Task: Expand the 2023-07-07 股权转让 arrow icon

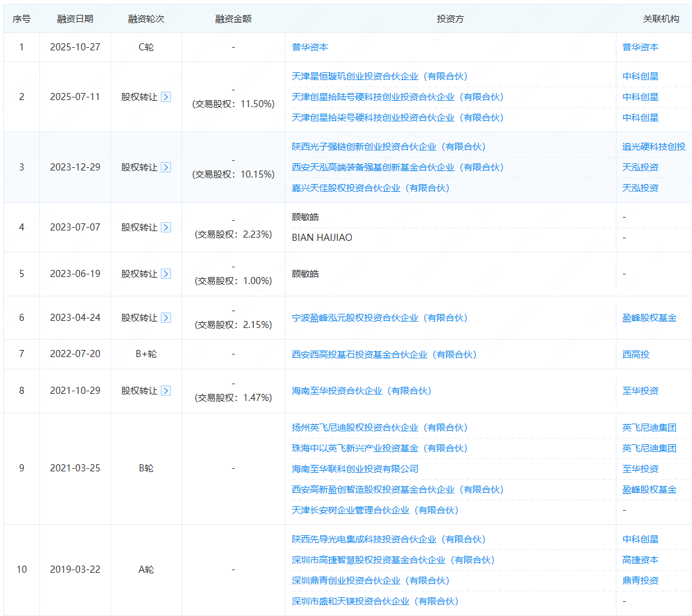Action: point(166,227)
